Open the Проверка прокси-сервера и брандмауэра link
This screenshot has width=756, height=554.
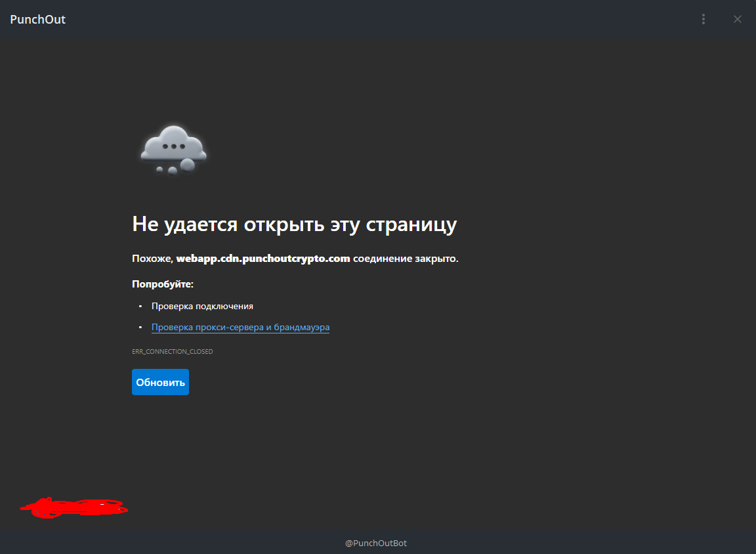click(x=241, y=328)
